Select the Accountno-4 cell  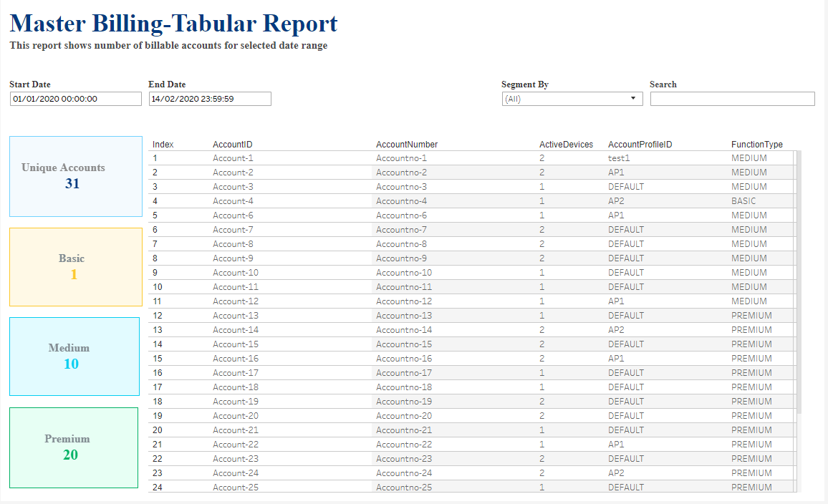click(401, 201)
